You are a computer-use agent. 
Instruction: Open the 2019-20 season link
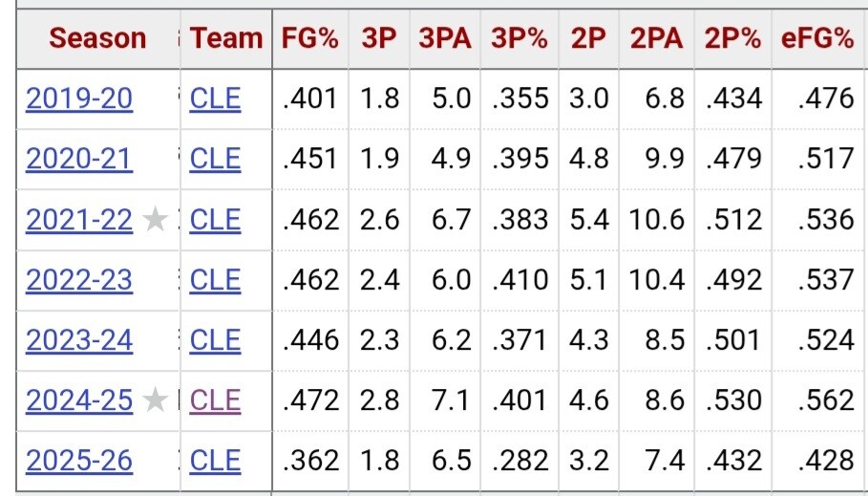[x=79, y=99]
